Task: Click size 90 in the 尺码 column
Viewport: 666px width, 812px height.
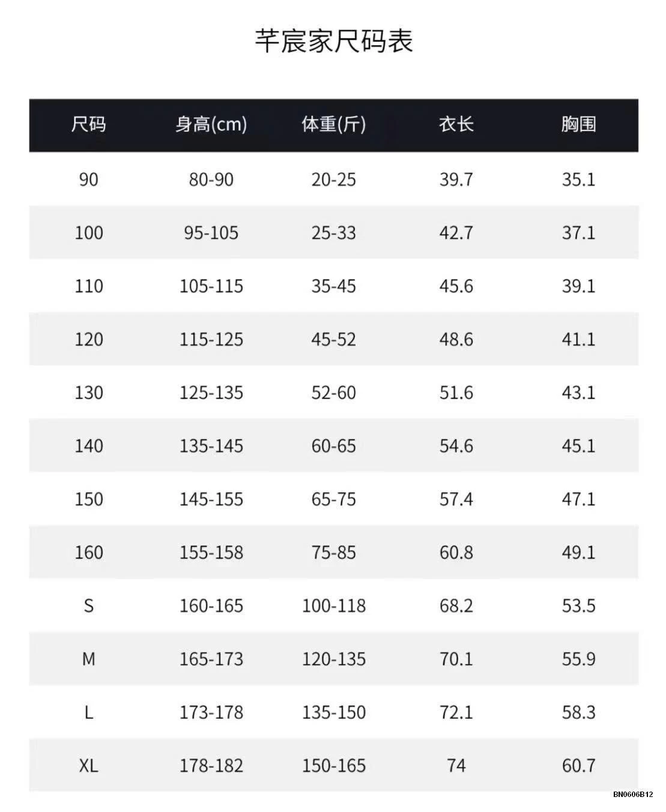Action: tap(88, 180)
